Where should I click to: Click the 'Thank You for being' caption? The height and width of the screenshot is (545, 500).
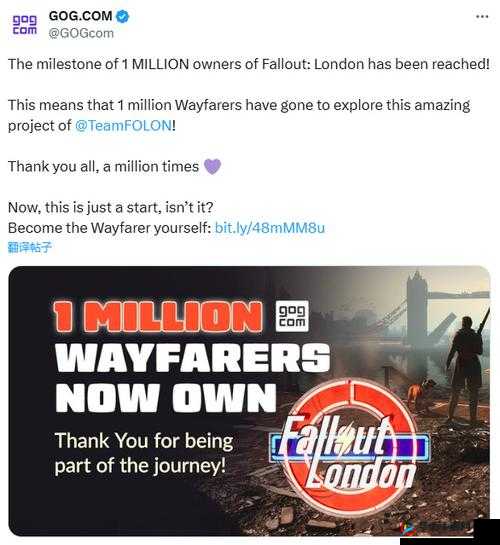(144, 441)
